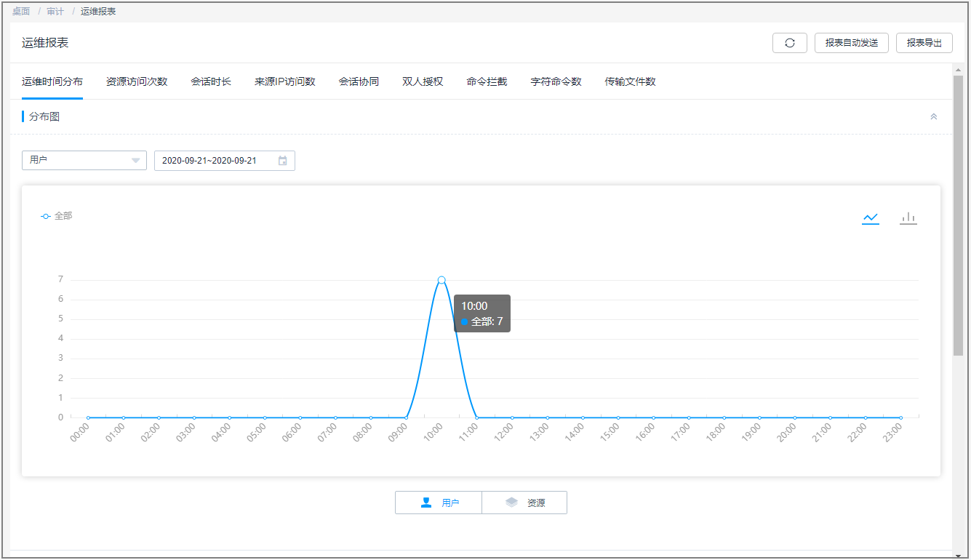
Task: Switch to the 会话时长 tab
Action: coord(211,81)
